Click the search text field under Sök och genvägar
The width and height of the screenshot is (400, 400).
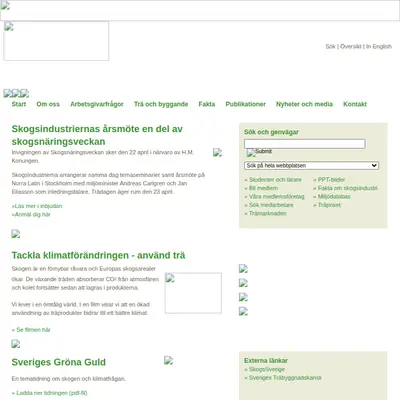click(305, 144)
